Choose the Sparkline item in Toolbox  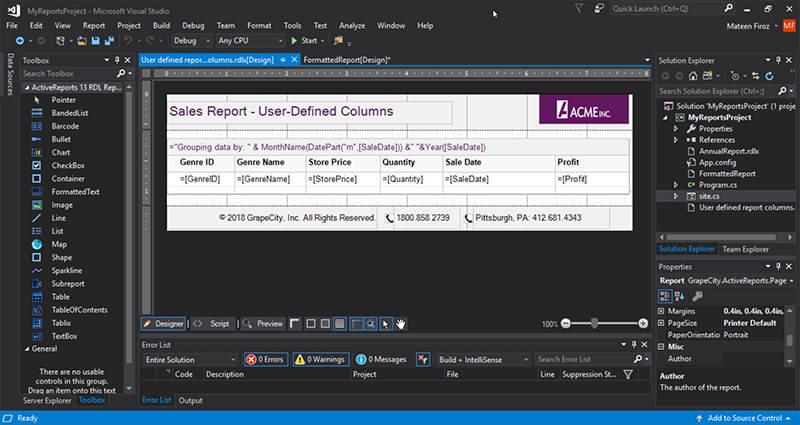coord(66,270)
